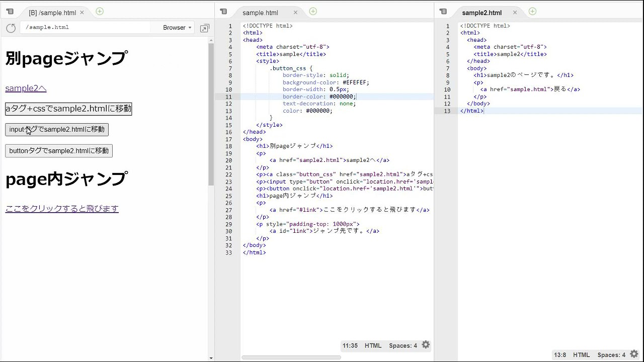
Task: Click border-color: #000000; line in editor
Action: coord(319,97)
